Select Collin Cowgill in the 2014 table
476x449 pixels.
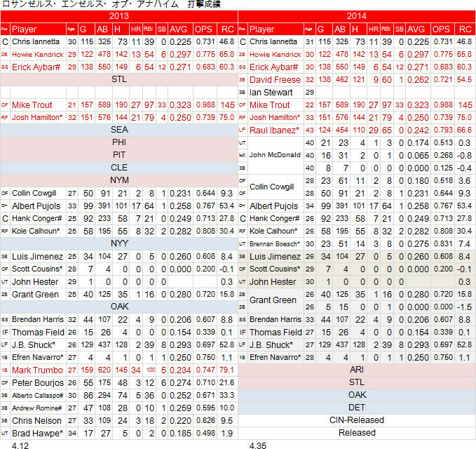pyautogui.click(x=271, y=187)
